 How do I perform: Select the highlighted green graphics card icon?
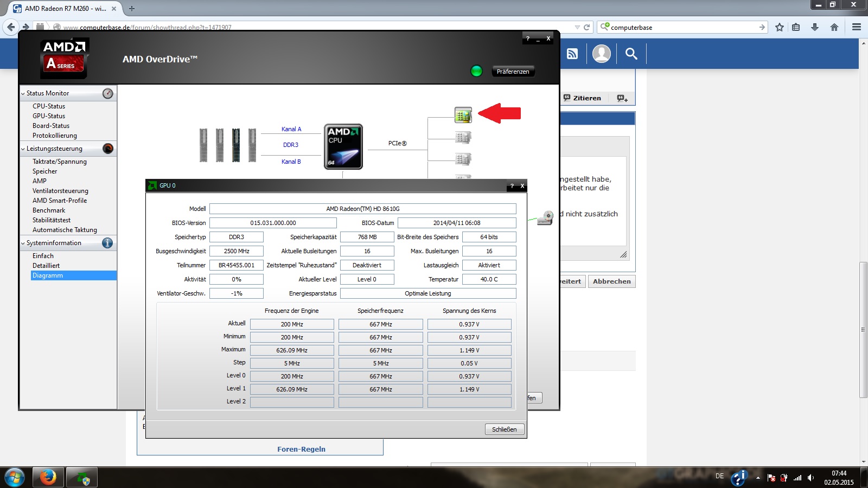463,115
